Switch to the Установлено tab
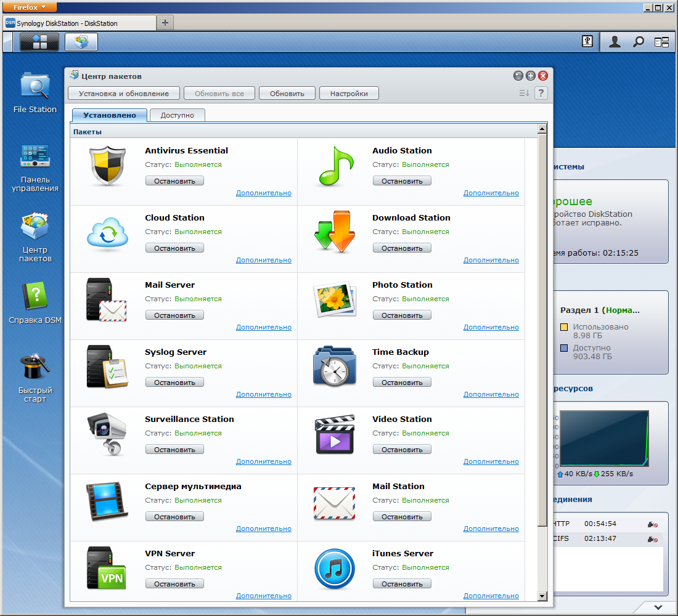This screenshot has height=616, width=678. coord(109,115)
